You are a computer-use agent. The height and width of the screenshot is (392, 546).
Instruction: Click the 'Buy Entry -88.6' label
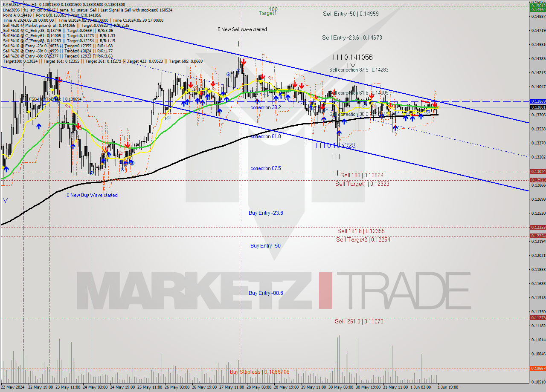(266, 293)
